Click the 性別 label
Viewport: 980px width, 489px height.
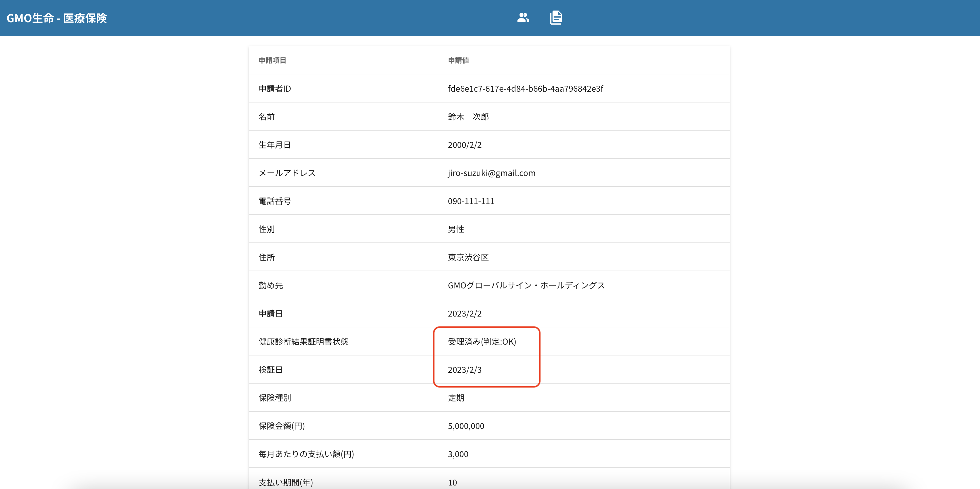tap(267, 229)
